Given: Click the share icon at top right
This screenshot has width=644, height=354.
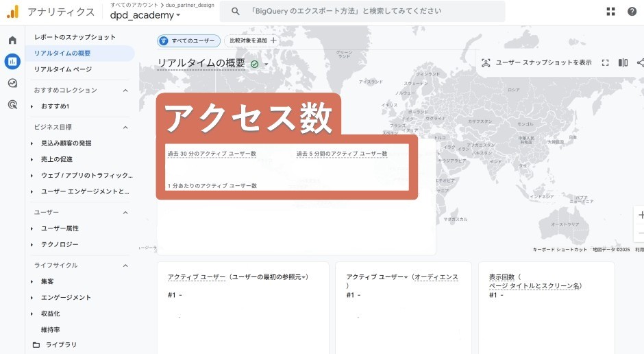Looking at the screenshot, I should (640, 62).
